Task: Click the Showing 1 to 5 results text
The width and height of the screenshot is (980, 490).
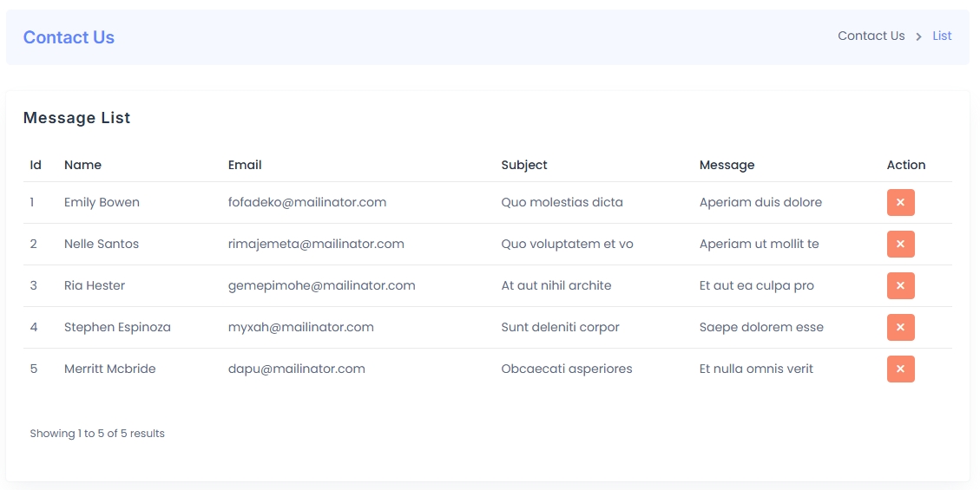Action: tap(97, 434)
